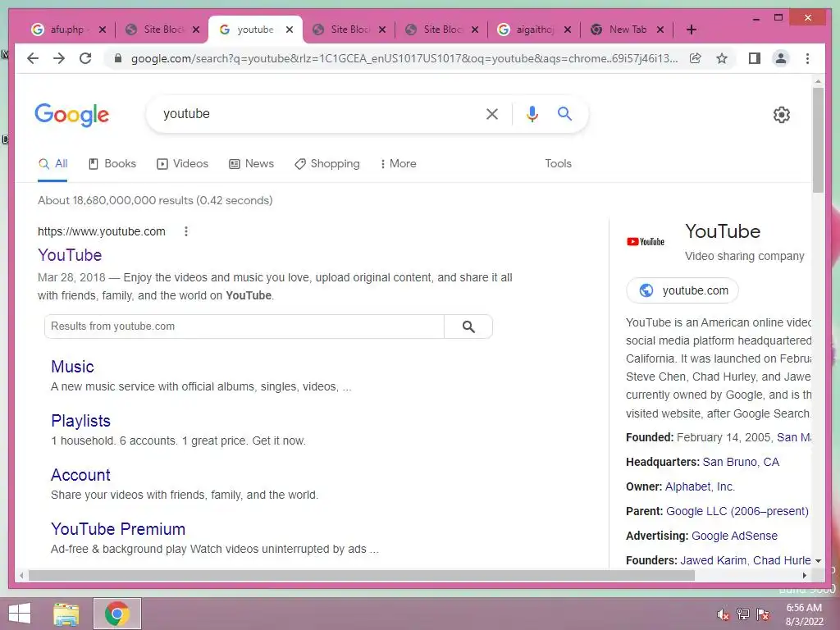This screenshot has width=840, height=630.
Task: Share this page from the address bar
Action: coord(696,58)
